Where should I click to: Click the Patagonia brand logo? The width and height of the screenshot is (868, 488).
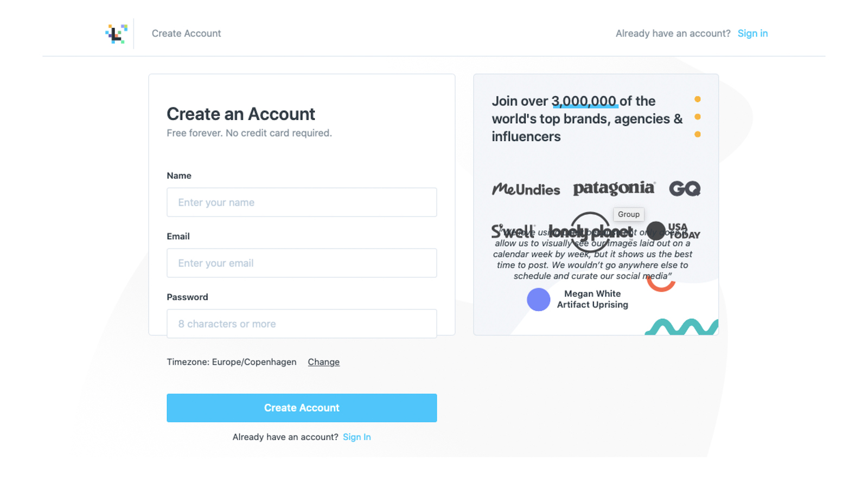614,188
